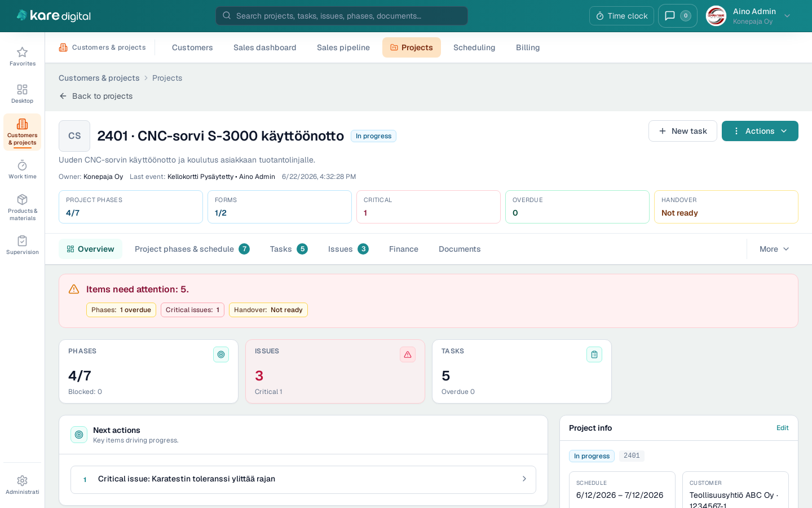Image resolution: width=812 pixels, height=508 pixels.
Task: Switch to the Tasks tab
Action: click(x=289, y=249)
